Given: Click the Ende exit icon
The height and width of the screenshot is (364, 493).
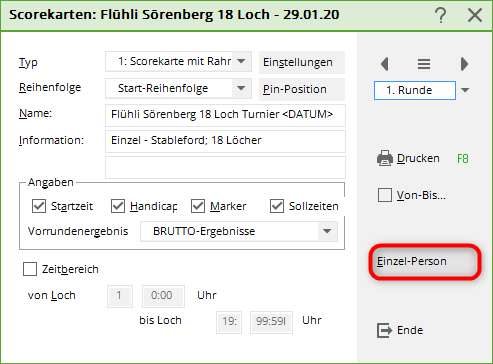Looking at the screenshot, I should pos(384,330).
